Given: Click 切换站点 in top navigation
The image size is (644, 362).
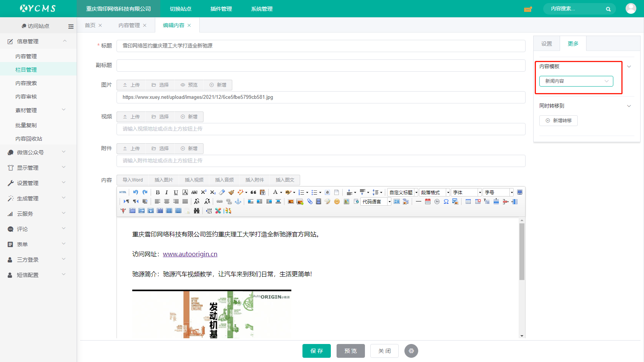Looking at the screenshot, I should pos(181,9).
